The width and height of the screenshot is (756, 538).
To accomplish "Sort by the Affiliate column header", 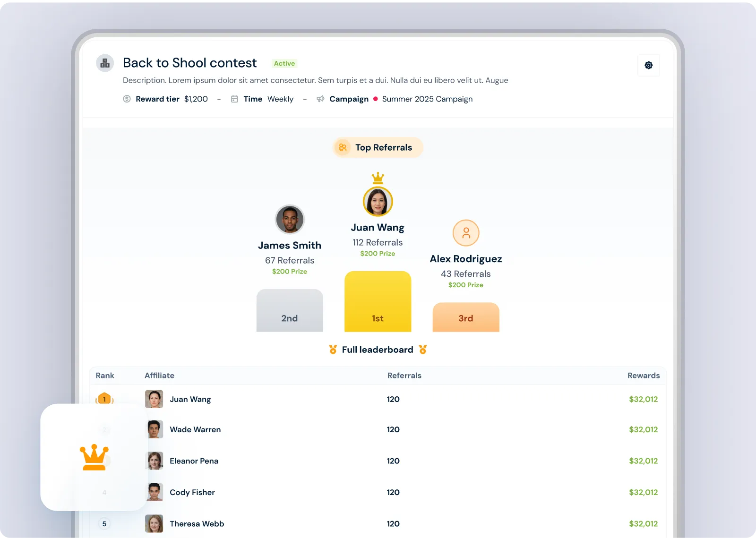I will [x=159, y=376].
